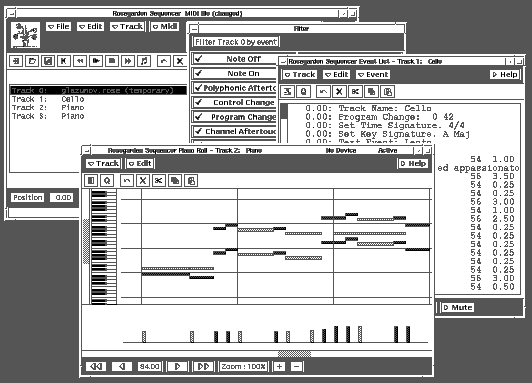This screenshot has height=383, width=532.
Task: Click the quantize Q icon in Piano Roll toolbar
Action: point(107,180)
